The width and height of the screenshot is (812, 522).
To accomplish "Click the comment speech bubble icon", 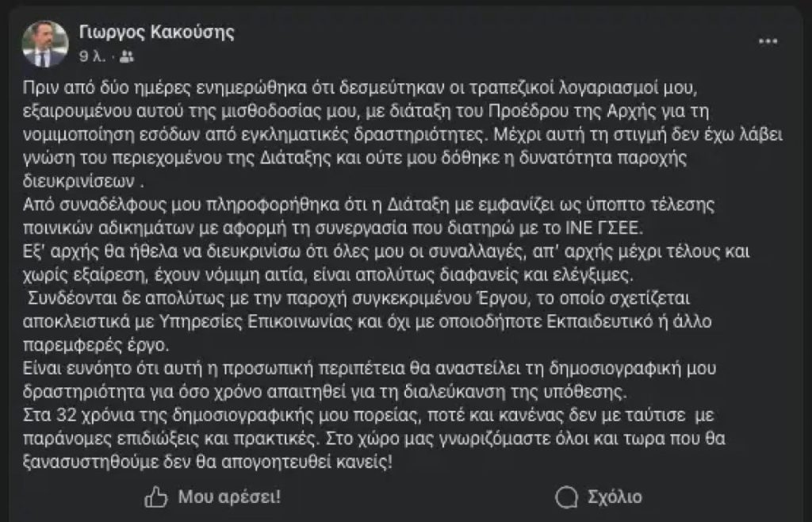I will pos(565,497).
